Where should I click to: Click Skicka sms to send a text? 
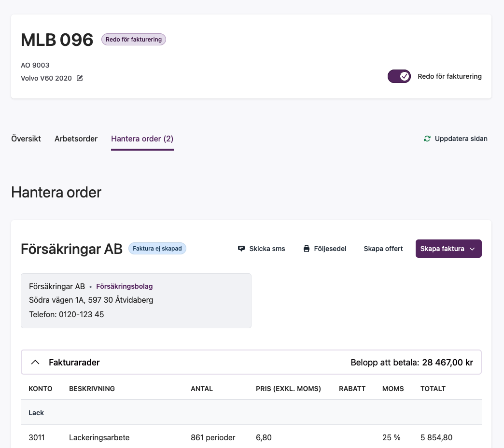[x=267, y=248]
